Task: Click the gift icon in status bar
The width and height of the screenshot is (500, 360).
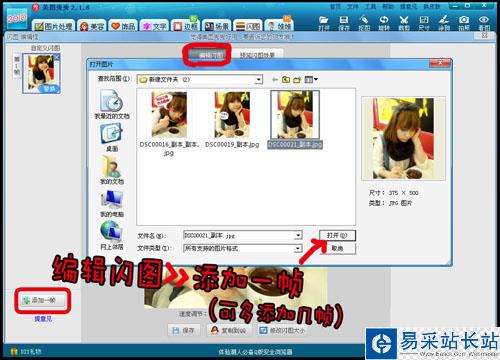Action: click(14, 351)
